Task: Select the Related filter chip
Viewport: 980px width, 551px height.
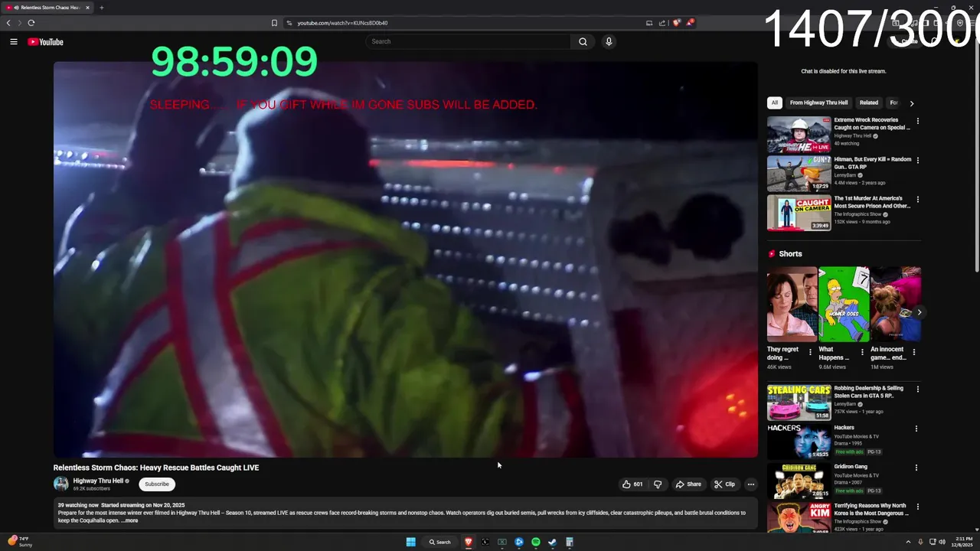Action: tap(868, 103)
